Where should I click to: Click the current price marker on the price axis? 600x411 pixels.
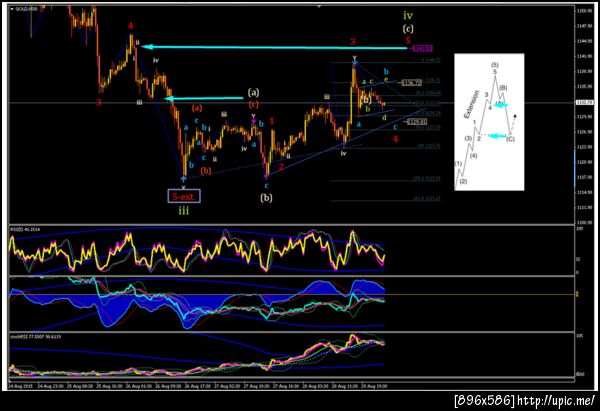click(x=583, y=103)
